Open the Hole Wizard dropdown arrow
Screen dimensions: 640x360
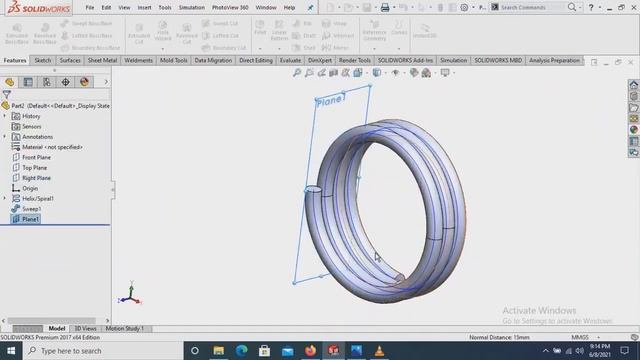click(162, 49)
